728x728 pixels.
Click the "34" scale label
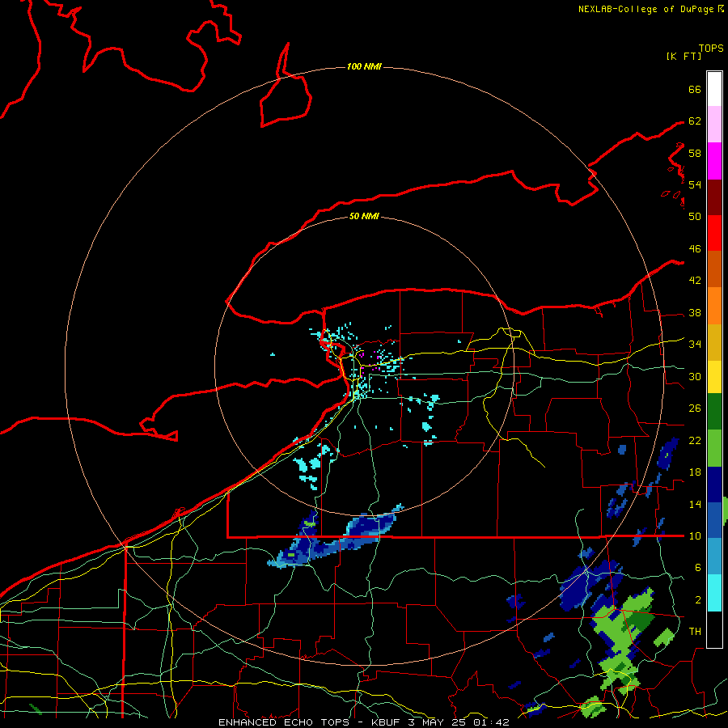point(695,345)
